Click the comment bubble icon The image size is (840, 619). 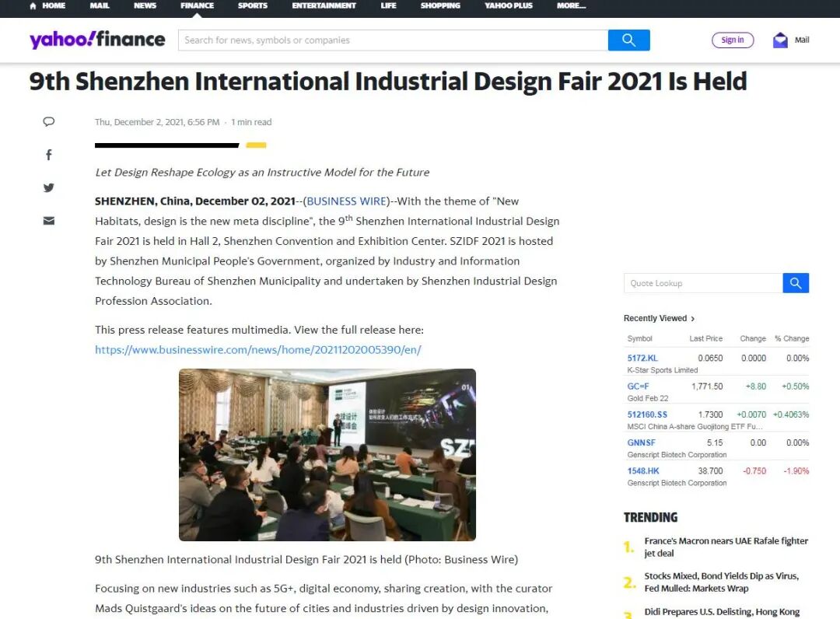[x=49, y=121]
